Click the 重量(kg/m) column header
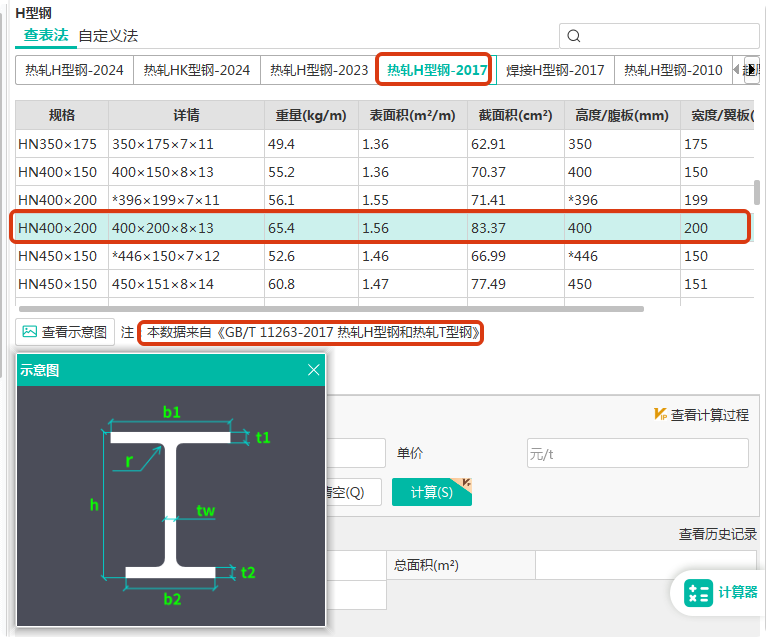Viewport: 766px width, 637px height. (311, 115)
